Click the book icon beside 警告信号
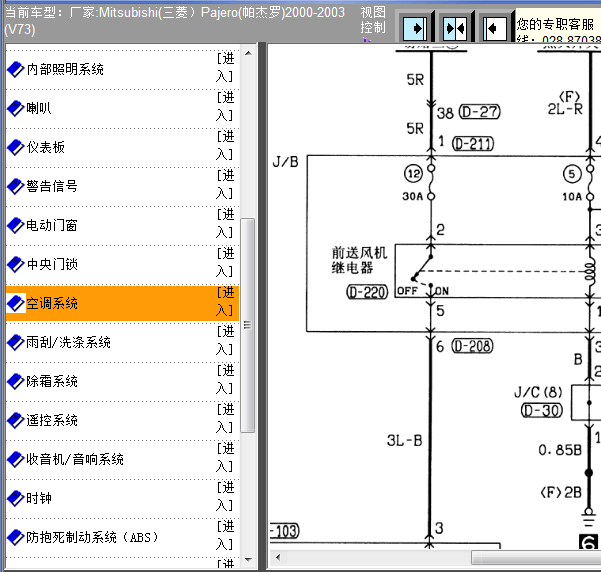 click(15, 187)
